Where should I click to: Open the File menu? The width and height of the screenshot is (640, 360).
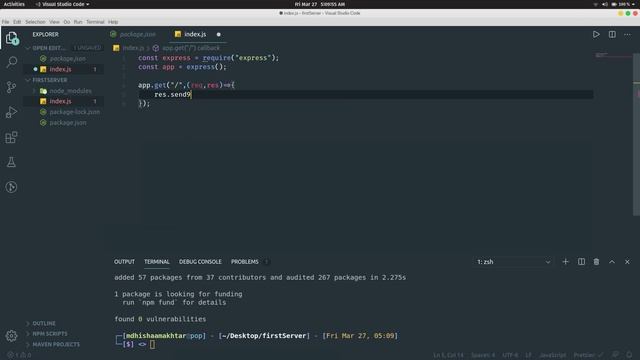point(5,22)
